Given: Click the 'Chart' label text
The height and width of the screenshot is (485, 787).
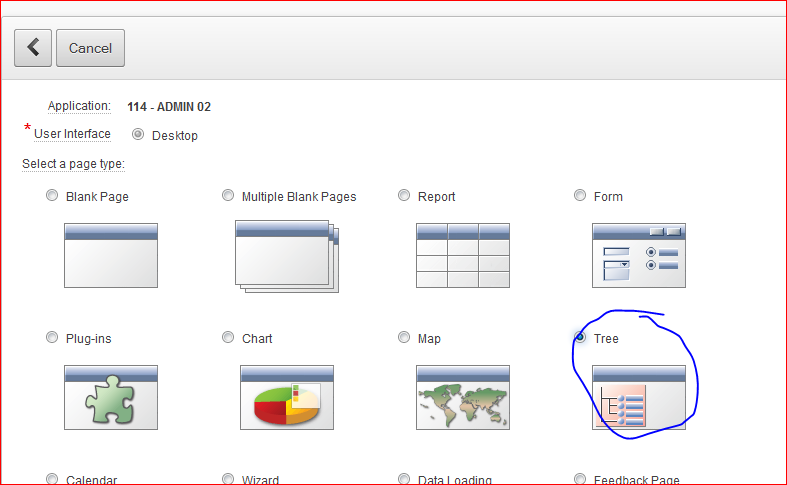Looking at the screenshot, I should (257, 339).
